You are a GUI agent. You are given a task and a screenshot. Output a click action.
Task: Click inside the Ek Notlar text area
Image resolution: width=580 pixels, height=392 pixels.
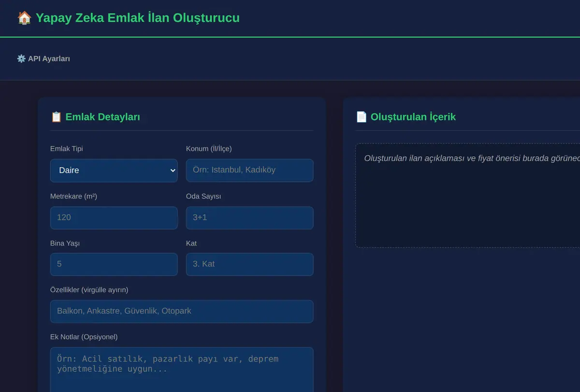182,369
